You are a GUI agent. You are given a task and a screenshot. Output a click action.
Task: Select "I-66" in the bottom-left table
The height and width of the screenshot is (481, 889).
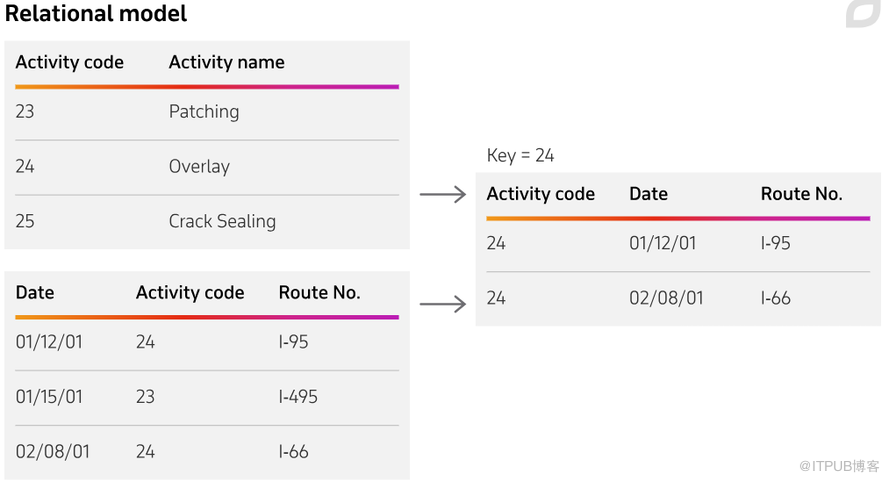(293, 451)
